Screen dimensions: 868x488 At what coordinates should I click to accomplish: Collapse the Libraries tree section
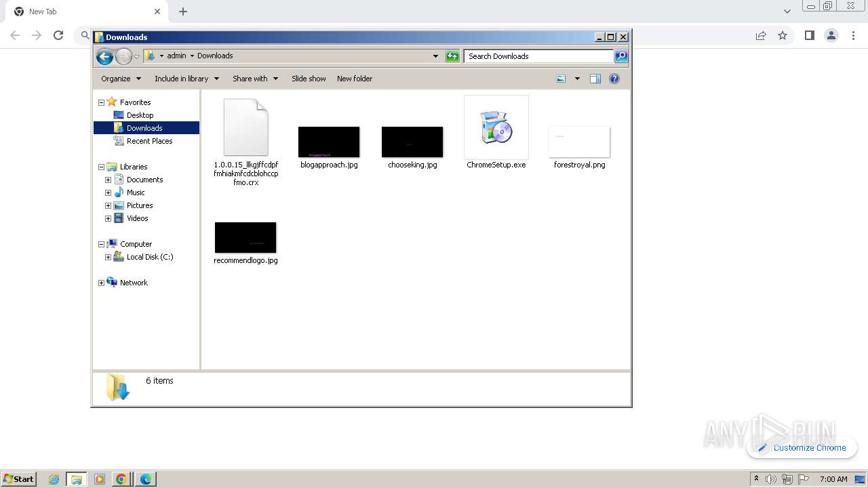point(101,167)
